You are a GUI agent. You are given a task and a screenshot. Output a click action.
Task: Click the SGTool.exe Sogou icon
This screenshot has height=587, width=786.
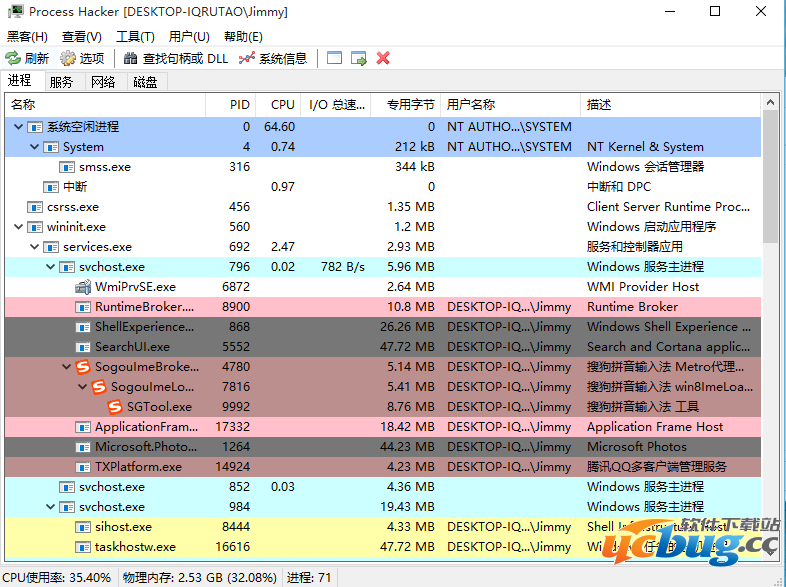tap(115, 407)
